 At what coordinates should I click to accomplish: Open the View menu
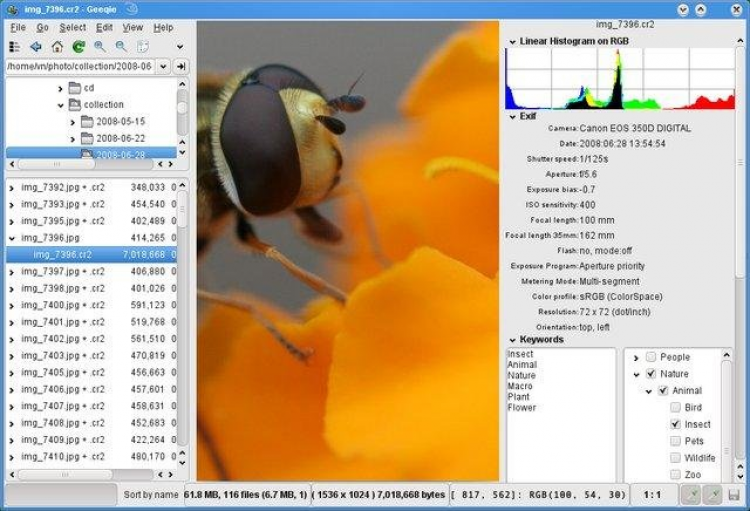pos(133,27)
